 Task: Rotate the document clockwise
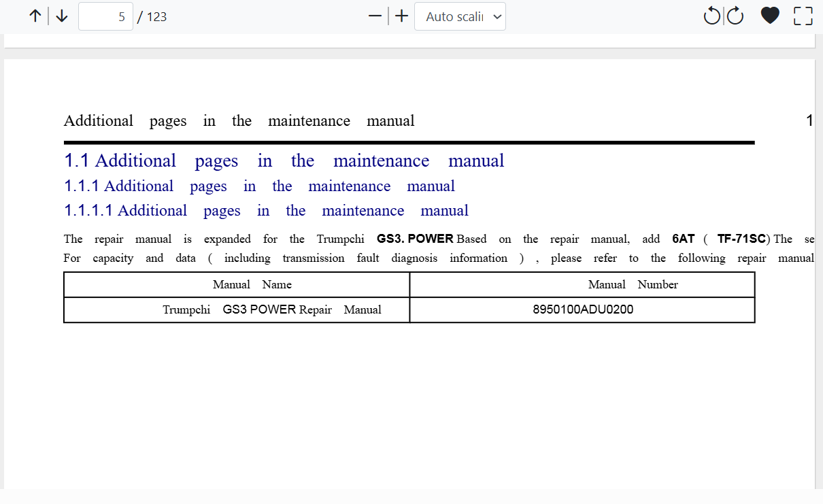pyautogui.click(x=736, y=16)
